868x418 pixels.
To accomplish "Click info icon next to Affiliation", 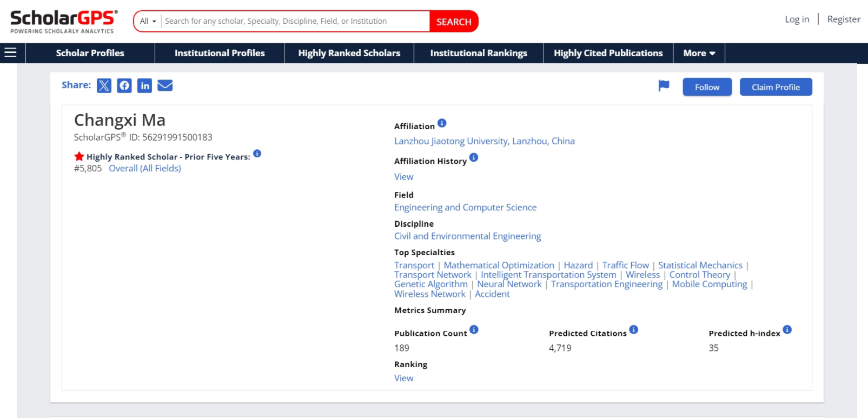I will [x=442, y=123].
